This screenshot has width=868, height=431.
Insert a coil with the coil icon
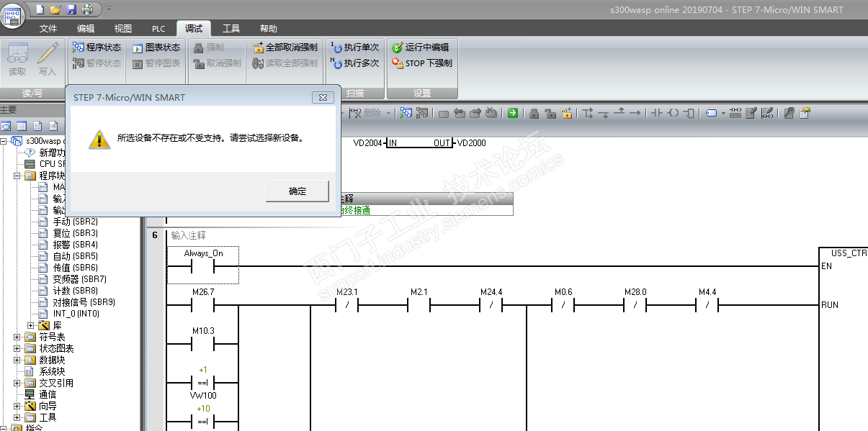pos(673,113)
